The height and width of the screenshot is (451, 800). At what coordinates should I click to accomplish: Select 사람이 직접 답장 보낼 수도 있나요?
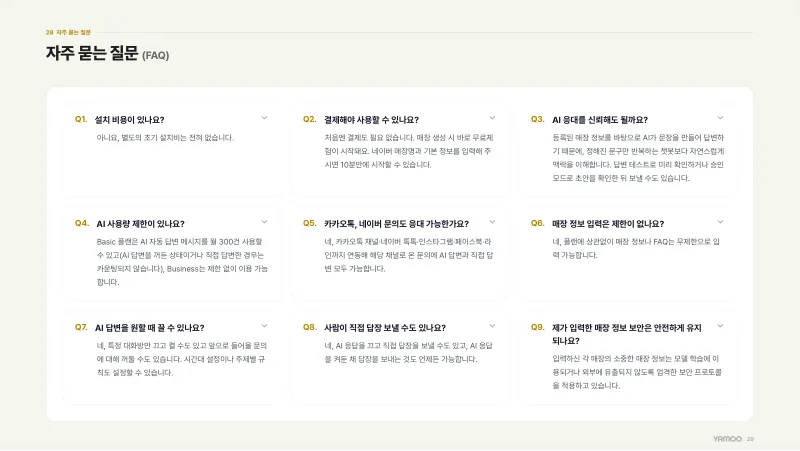tap(385, 328)
